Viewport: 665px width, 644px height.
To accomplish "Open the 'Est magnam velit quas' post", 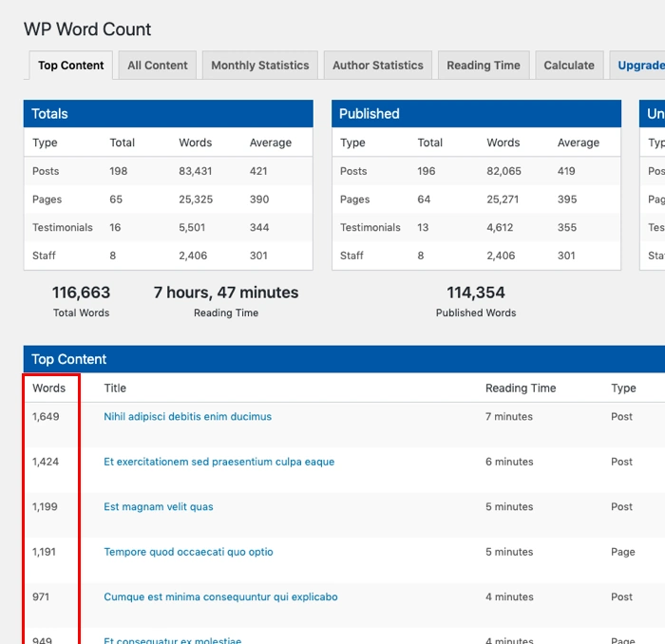I will point(159,506).
